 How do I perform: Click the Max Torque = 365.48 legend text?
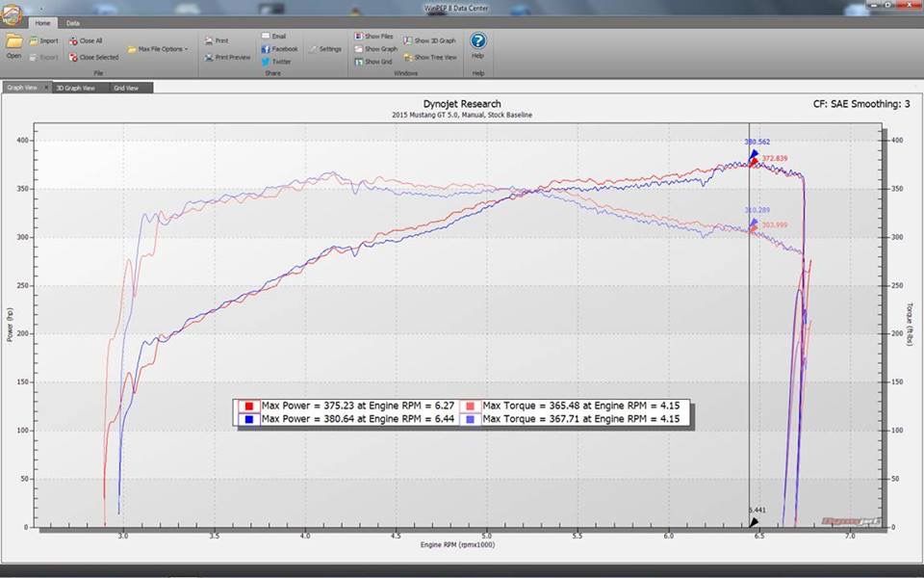pyautogui.click(x=581, y=406)
